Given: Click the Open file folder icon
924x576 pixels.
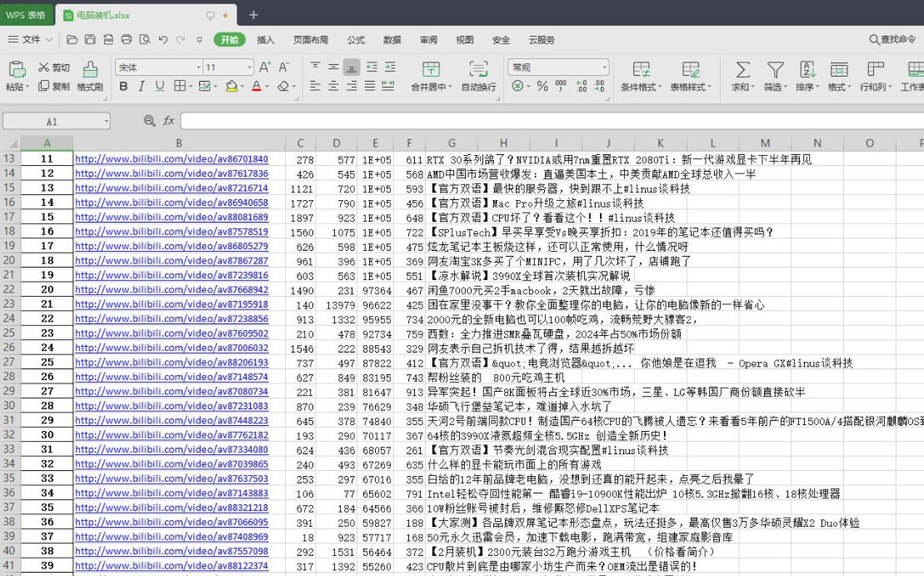Looking at the screenshot, I should (x=72, y=39).
